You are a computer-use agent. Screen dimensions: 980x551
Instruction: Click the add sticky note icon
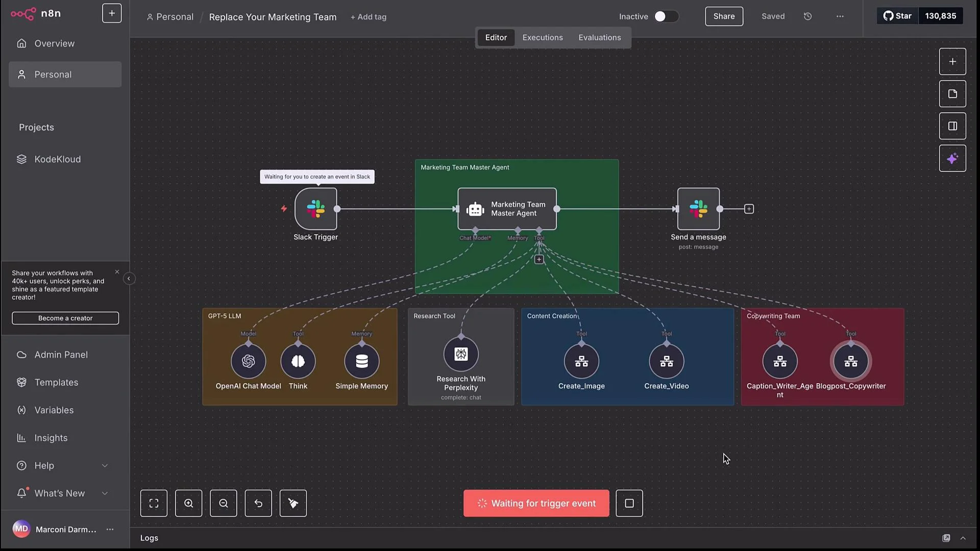pyautogui.click(x=952, y=94)
